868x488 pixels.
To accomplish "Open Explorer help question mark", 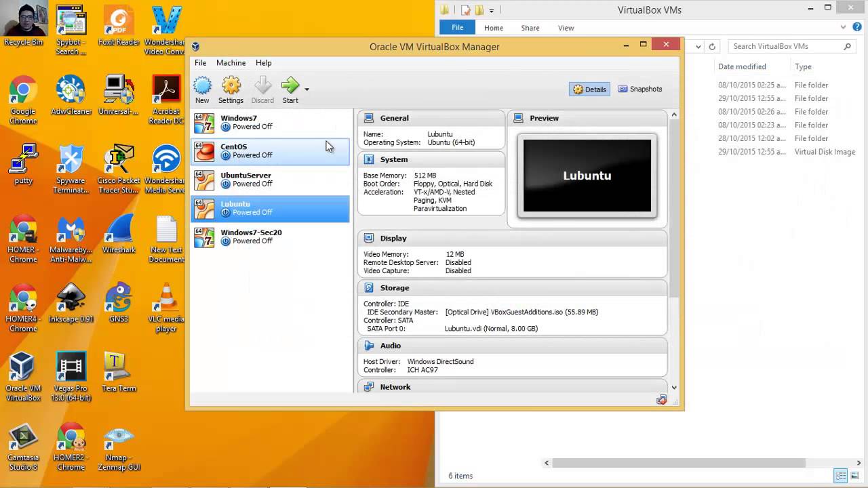I will click(856, 27).
